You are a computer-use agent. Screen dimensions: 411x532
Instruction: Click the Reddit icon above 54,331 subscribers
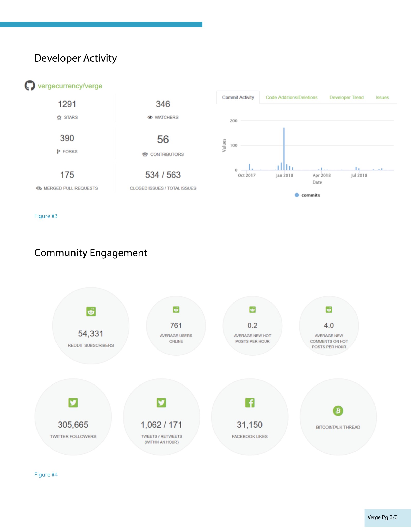click(x=91, y=311)
